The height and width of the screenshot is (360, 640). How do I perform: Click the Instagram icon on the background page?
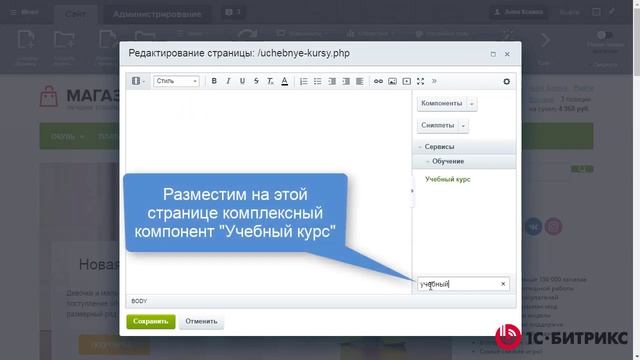tap(553, 227)
